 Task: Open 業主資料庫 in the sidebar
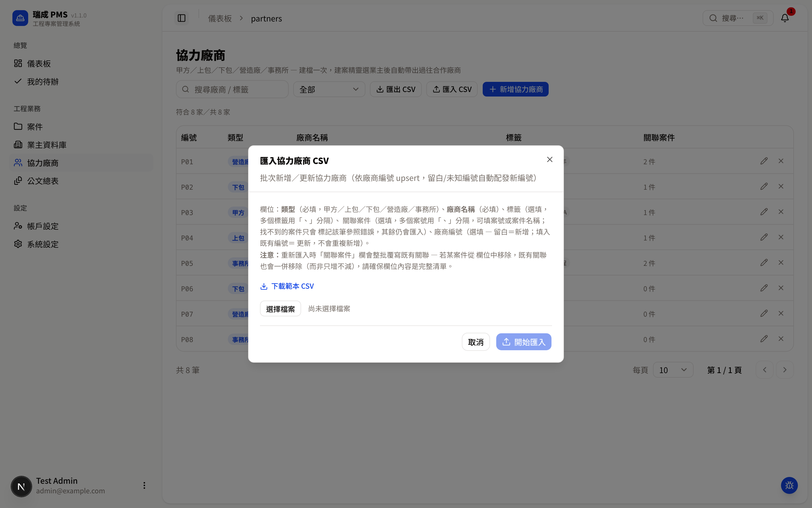click(x=81, y=145)
